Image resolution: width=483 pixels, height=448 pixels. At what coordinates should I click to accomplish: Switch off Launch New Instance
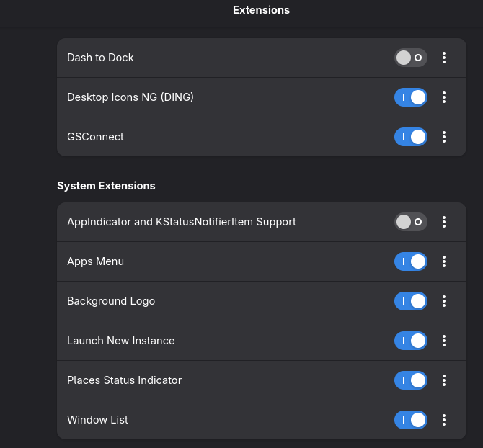[411, 341]
